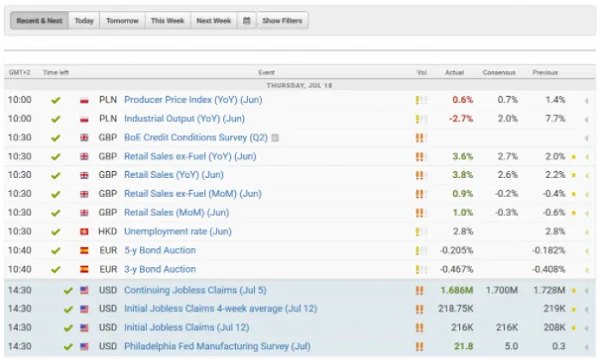Open Retail Sales (MoM) (Jun) event
Screen dimensions: 600x360
[176, 212]
